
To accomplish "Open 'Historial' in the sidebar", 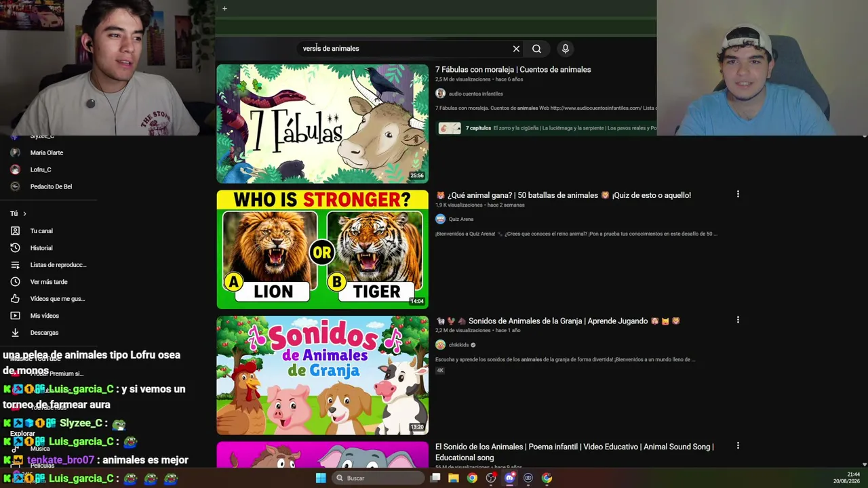I will (x=41, y=248).
